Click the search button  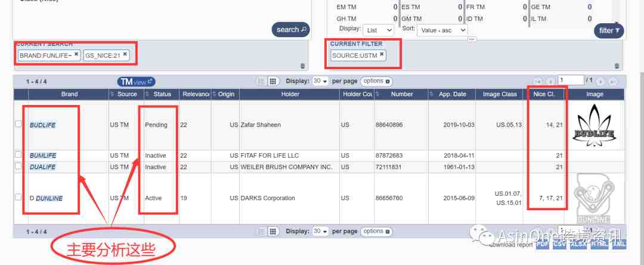click(x=291, y=30)
